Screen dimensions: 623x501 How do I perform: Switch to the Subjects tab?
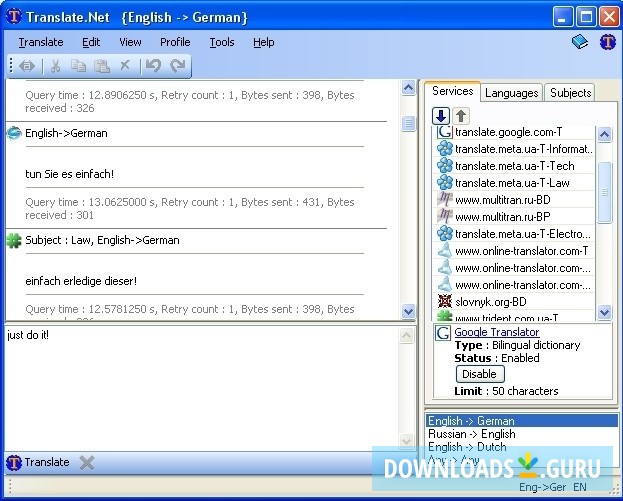pos(571,93)
